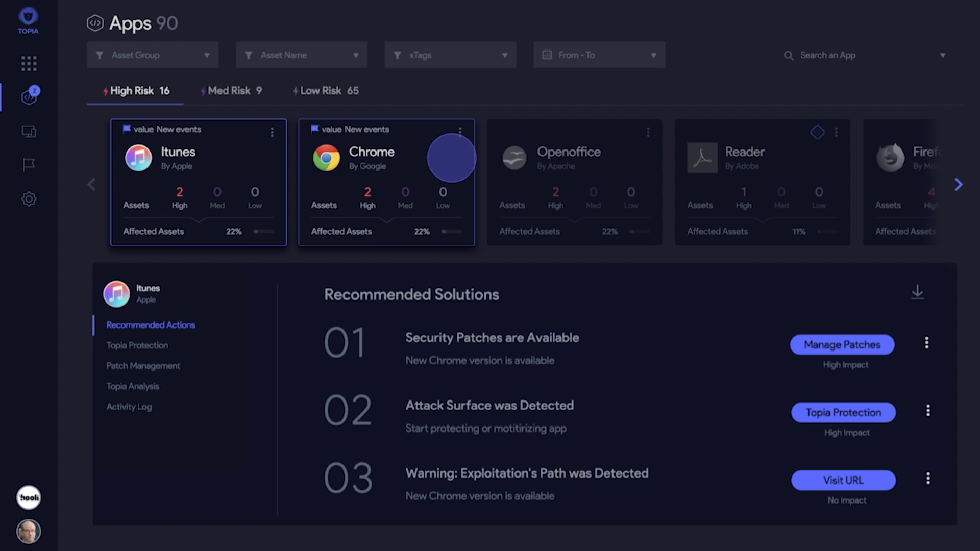
Task: Click the diamond icon on Reader card
Action: [x=817, y=132]
